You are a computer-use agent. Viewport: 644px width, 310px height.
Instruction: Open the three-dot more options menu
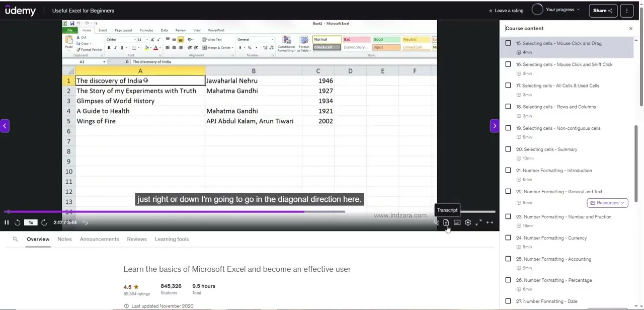(x=627, y=11)
